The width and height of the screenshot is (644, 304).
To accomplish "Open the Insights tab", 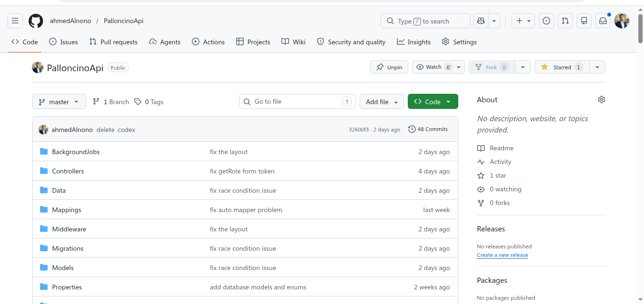I will (414, 42).
